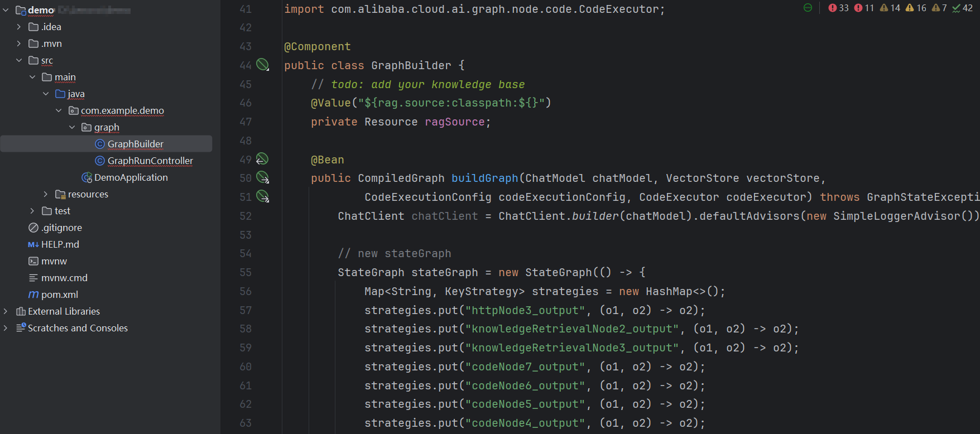Click the src folder icon
980x434 pixels.
coord(33,60)
